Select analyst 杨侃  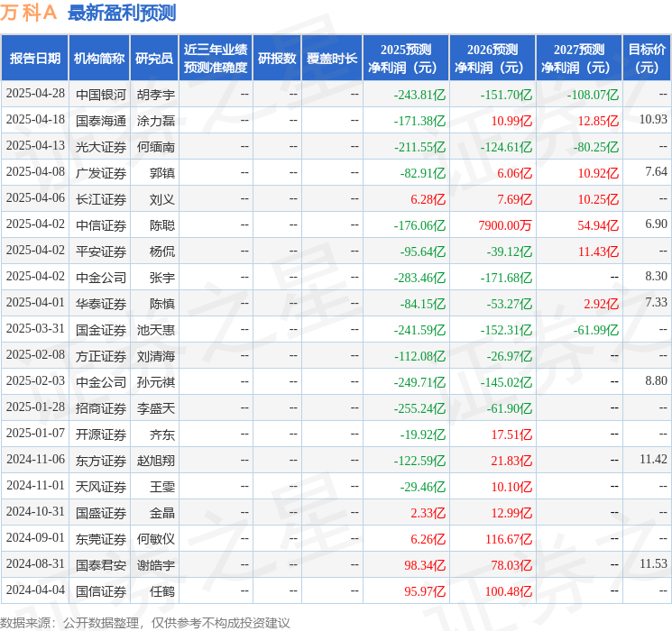pyautogui.click(x=162, y=251)
